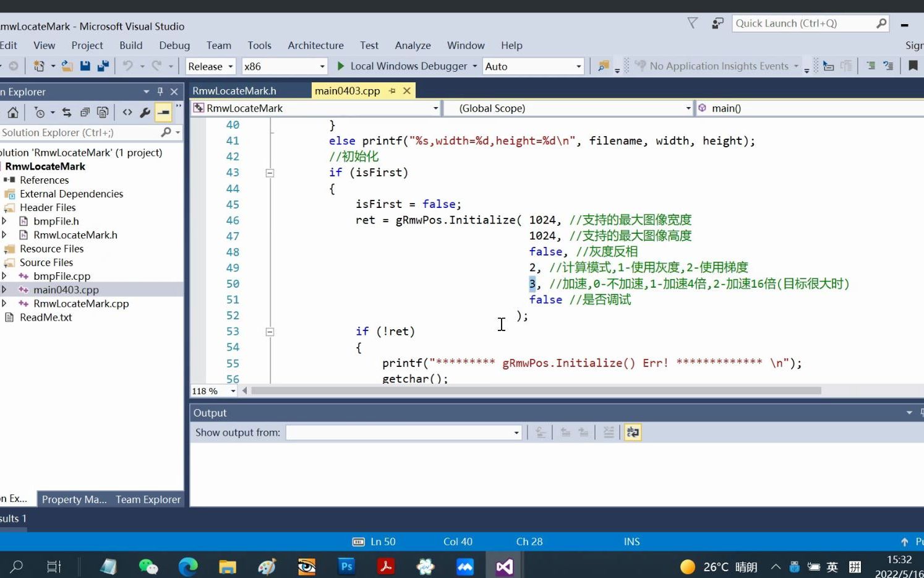Open the 118 % zoom dropdown
The width and height of the screenshot is (924, 578).
pos(233,391)
